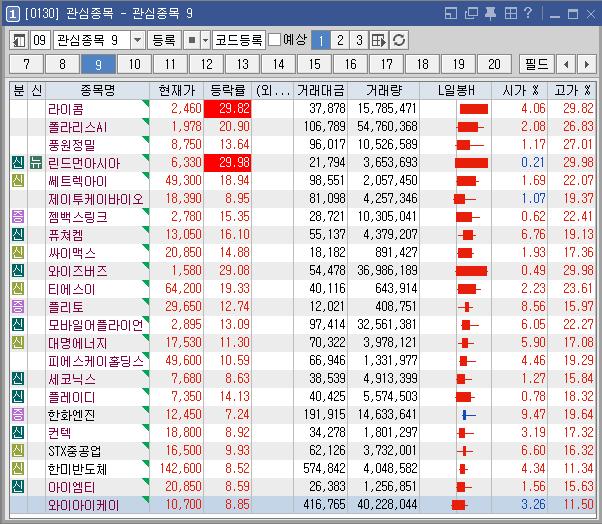Viewport: 602px width, 524px height.
Task: Click the 시가 % column header
Action: [520, 91]
